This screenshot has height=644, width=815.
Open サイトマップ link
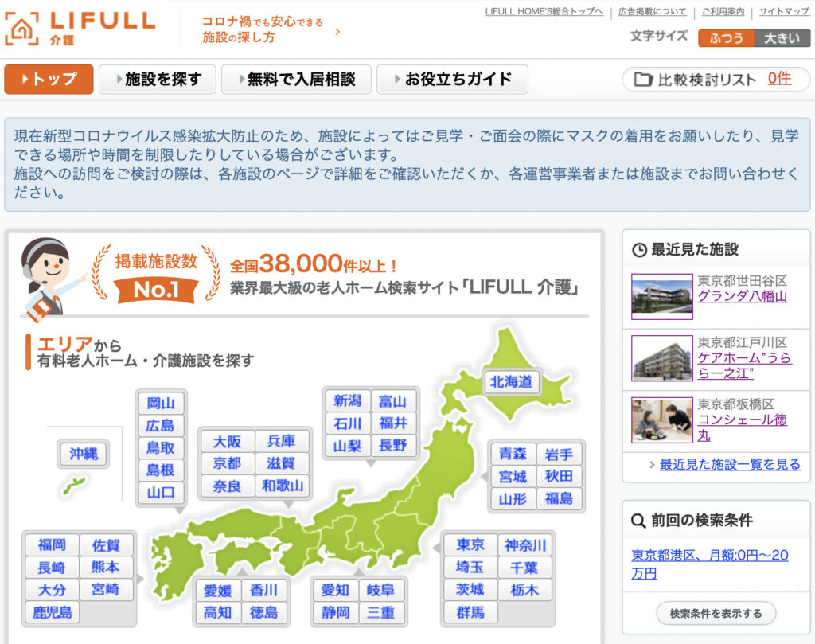click(784, 11)
